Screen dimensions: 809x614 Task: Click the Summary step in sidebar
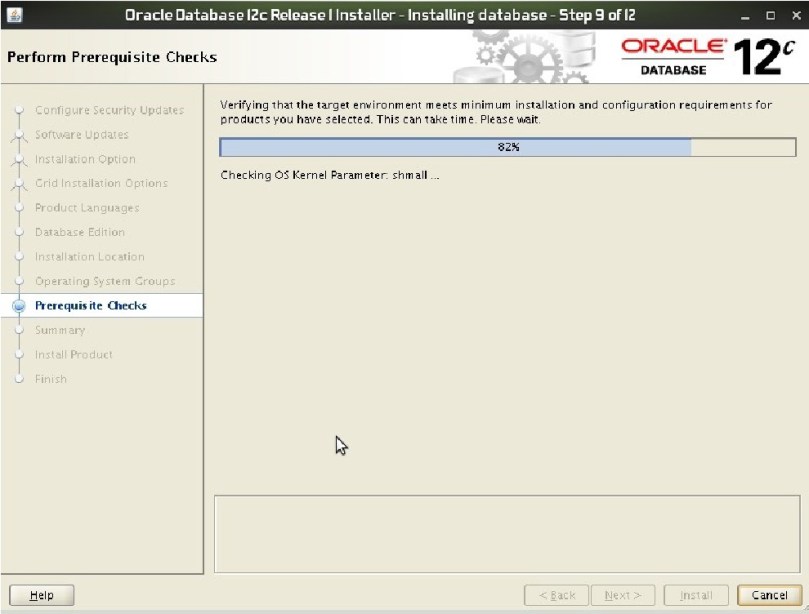[x=60, y=330]
